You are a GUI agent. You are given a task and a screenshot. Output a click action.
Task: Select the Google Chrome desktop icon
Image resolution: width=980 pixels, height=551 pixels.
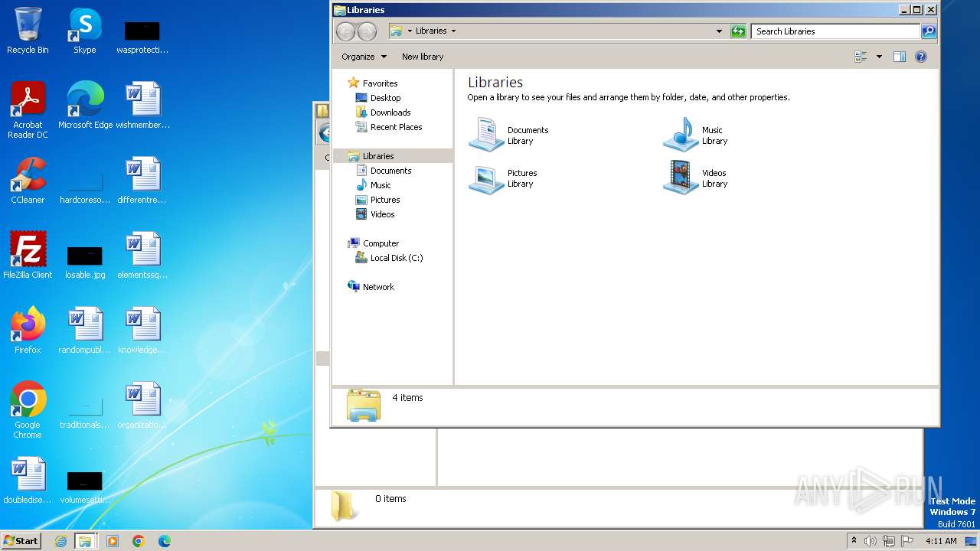[x=28, y=410]
